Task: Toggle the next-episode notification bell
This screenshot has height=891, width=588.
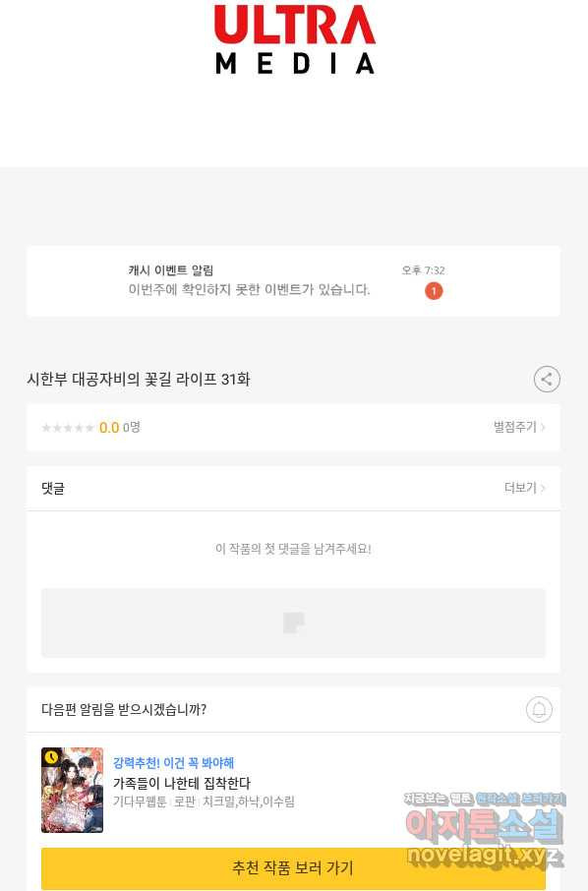Action: tap(539, 709)
